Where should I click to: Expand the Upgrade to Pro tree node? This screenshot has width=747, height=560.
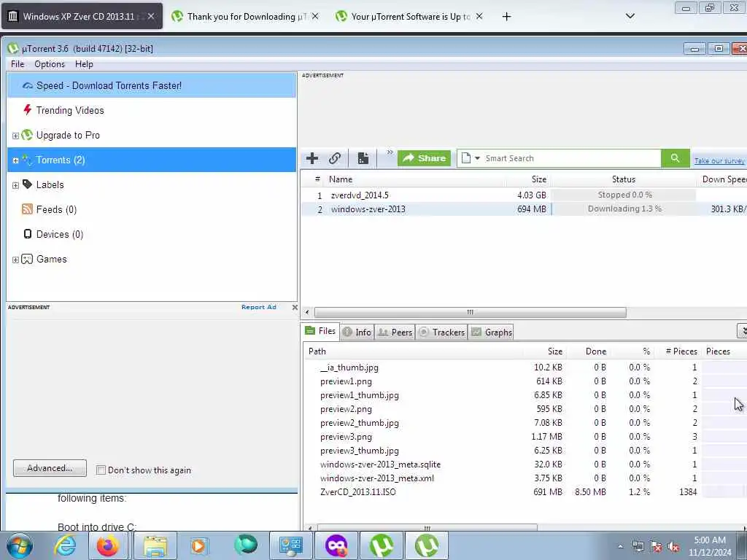(16, 136)
